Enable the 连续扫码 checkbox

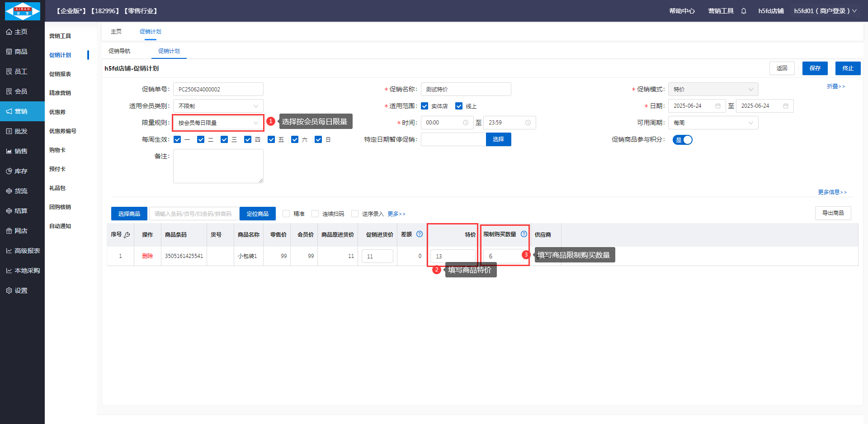[x=315, y=214]
